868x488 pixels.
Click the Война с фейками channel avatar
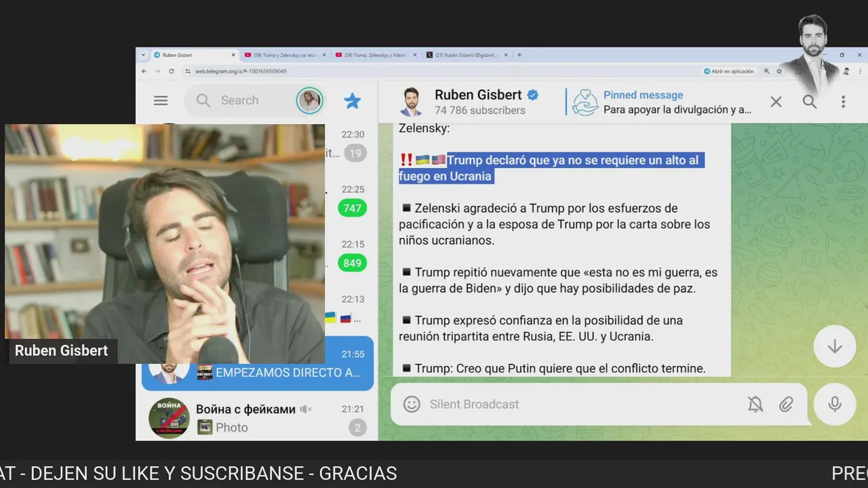coord(169,418)
